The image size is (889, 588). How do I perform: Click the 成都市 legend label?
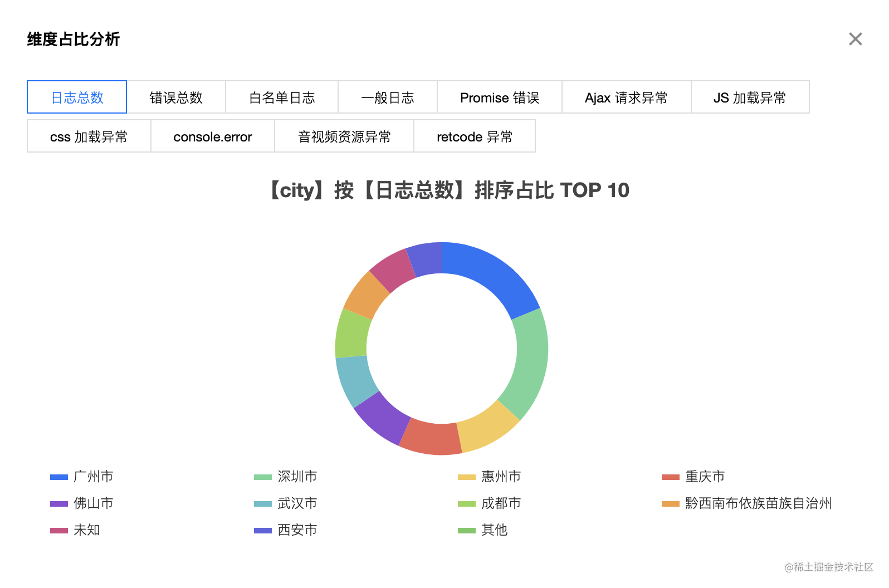(x=501, y=503)
